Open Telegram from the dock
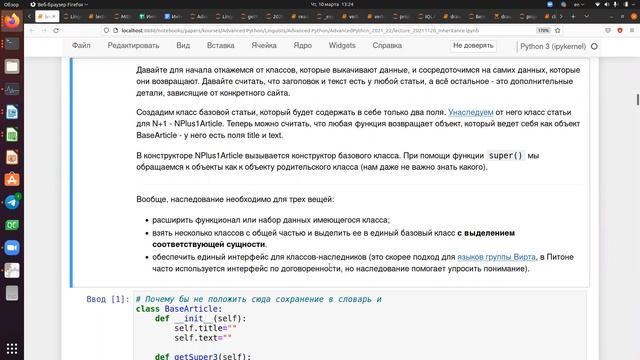Image resolution: width=640 pixels, height=360 pixels. click(x=12, y=202)
